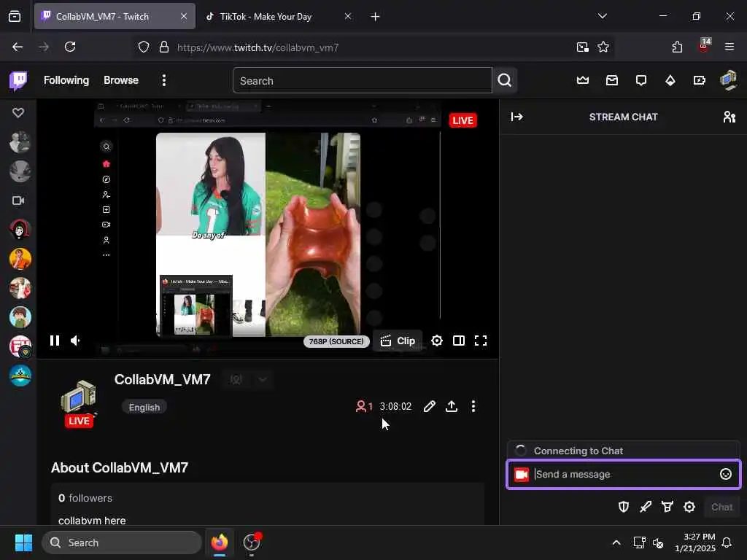Open the Following page
This screenshot has height=560, width=747.
66,80
